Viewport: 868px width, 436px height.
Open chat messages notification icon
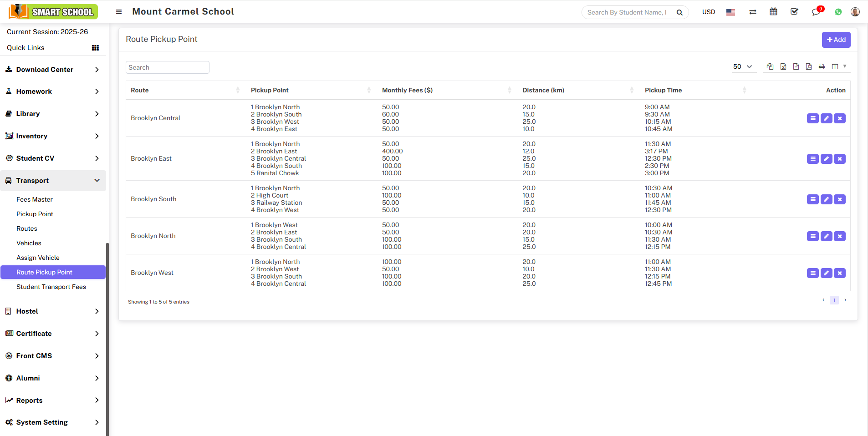[x=816, y=12]
